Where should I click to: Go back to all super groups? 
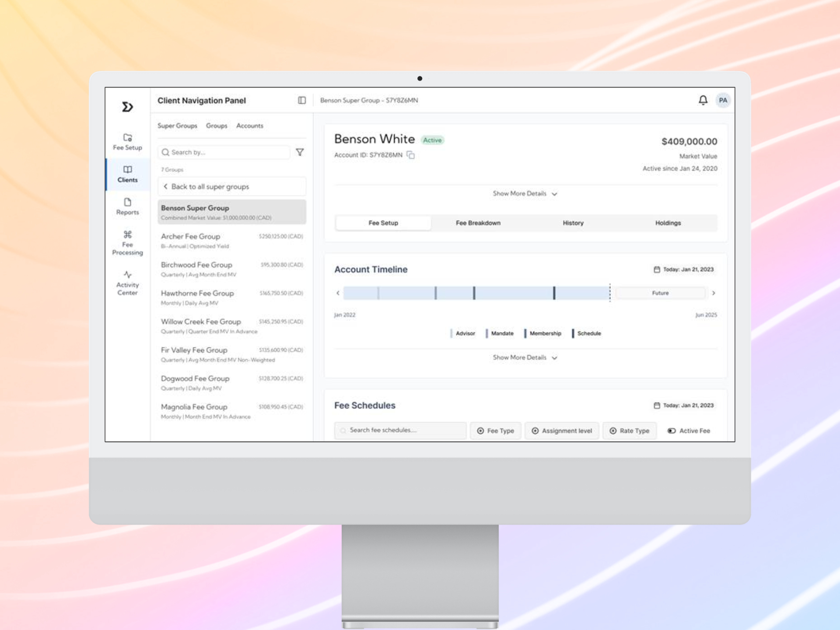(x=210, y=186)
